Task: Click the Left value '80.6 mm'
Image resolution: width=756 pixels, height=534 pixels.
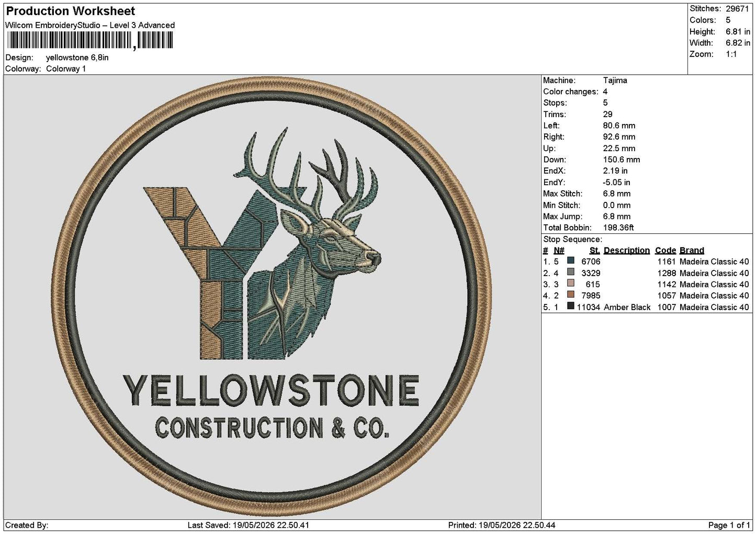Action: pos(619,126)
